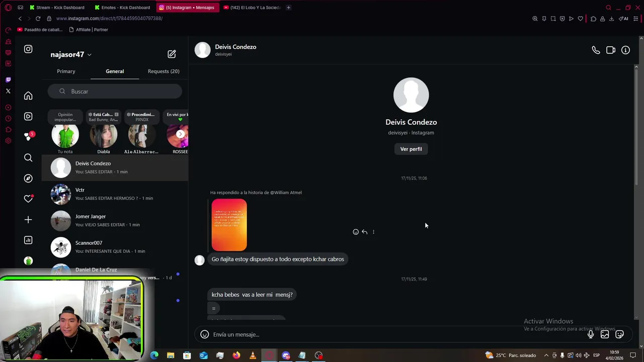Viewport: 644px width, 362px height.
Task: Show next notes with arrow button
Action: [181, 134]
